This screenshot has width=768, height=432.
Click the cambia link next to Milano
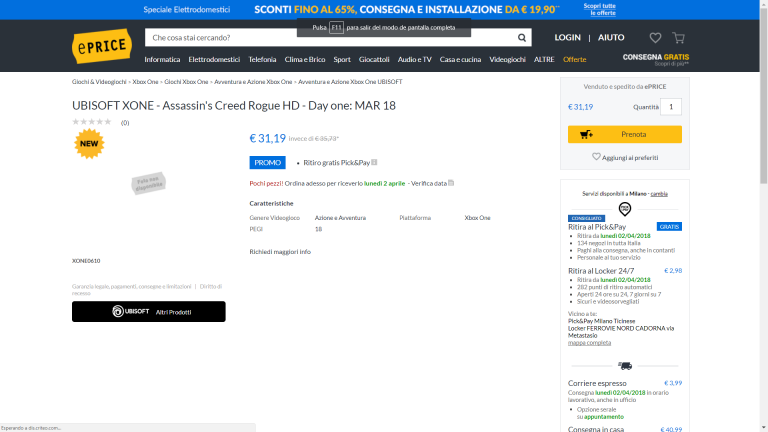click(x=659, y=193)
